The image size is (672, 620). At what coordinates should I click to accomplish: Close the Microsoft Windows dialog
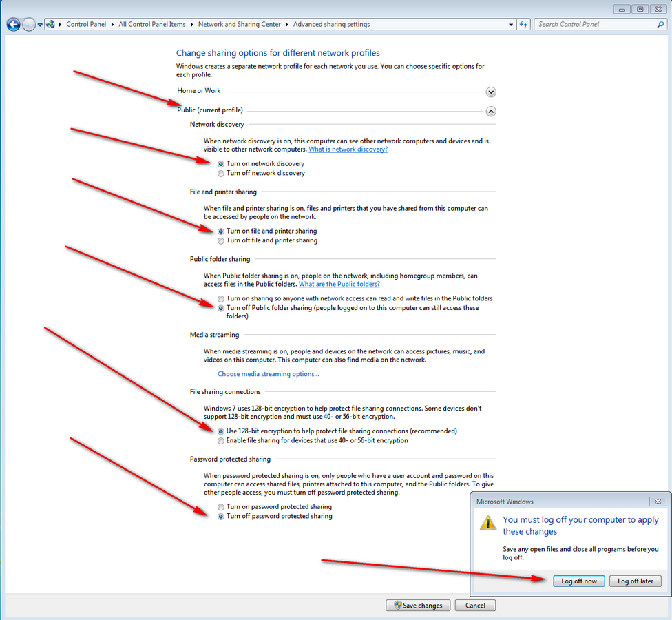point(658,502)
